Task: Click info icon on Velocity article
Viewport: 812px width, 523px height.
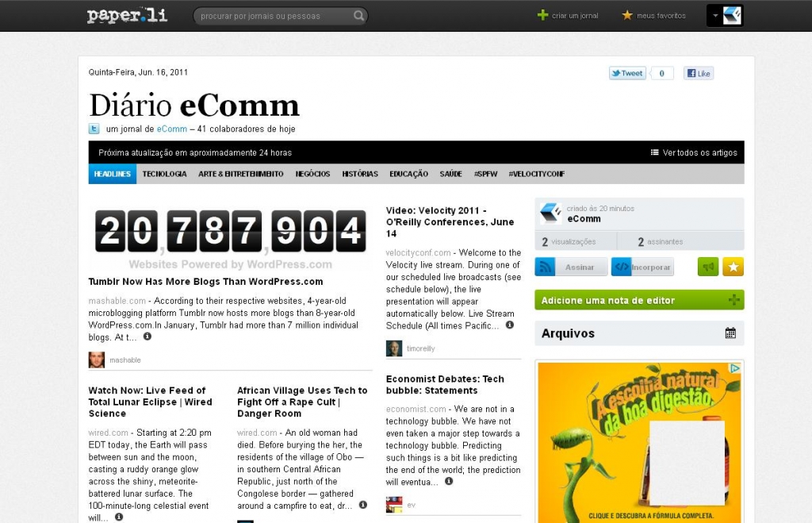Action: (510, 325)
